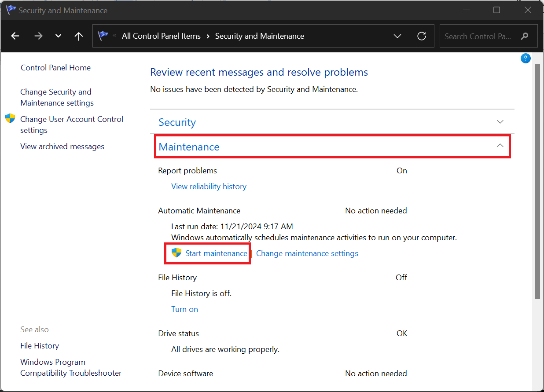Screen dimensions: 544x392
Task: Click the 'Off' status for File History
Action: tap(401, 277)
